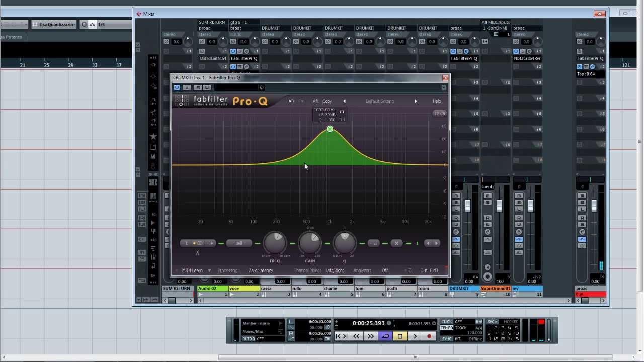This screenshot has width=644, height=362.
Task: Go to the previous Pro-Q preset
Action: point(344,101)
